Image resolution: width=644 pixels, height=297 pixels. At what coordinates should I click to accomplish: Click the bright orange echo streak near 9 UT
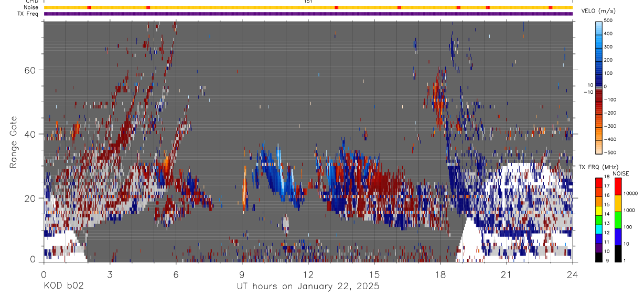tap(244, 189)
